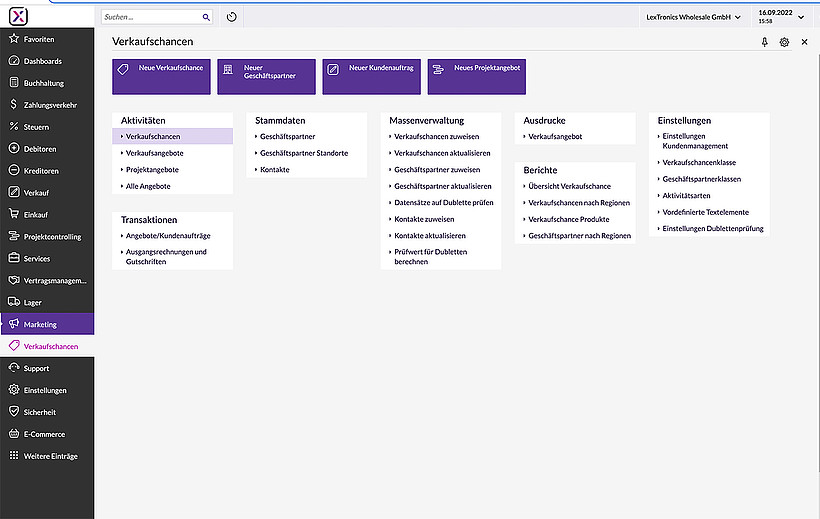Open Angebote/Kundenaufträge transactions
Image resolution: width=820 pixels, height=519 pixels.
[x=168, y=236]
